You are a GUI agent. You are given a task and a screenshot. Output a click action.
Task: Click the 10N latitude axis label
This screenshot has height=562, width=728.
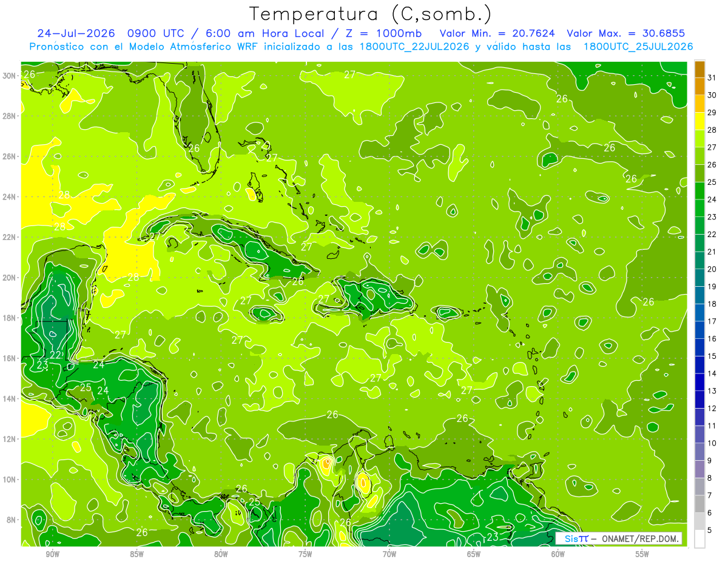tap(9, 479)
